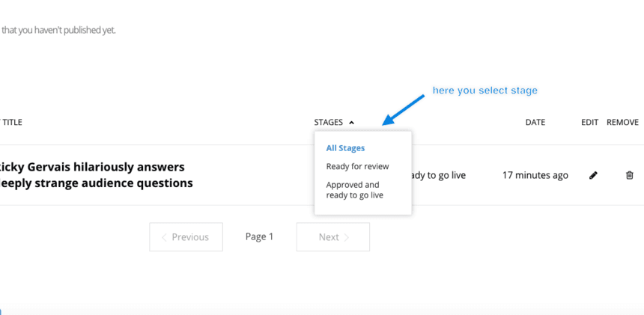The width and height of the screenshot is (644, 315).
Task: Click the DATE column header
Action: 535,122
